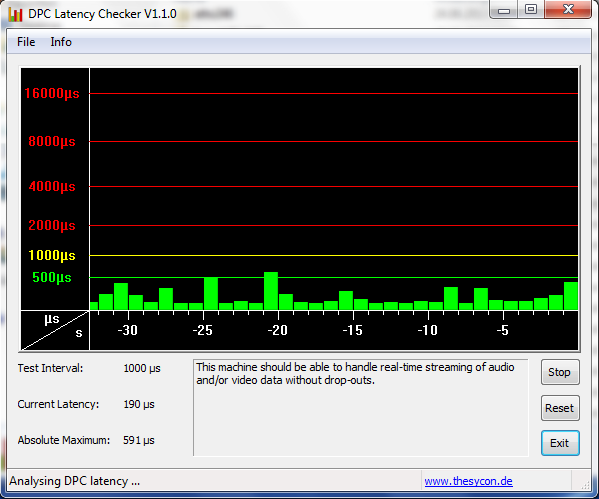The height and width of the screenshot is (499, 599).
Task: Click the tallest green bar near -20 seconds
Action: tap(271, 291)
